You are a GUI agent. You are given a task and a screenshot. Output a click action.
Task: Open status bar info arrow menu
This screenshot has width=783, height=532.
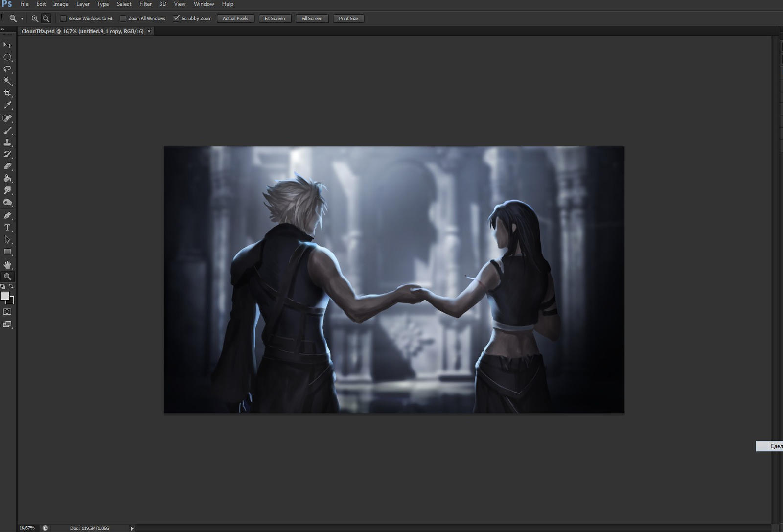pos(132,528)
